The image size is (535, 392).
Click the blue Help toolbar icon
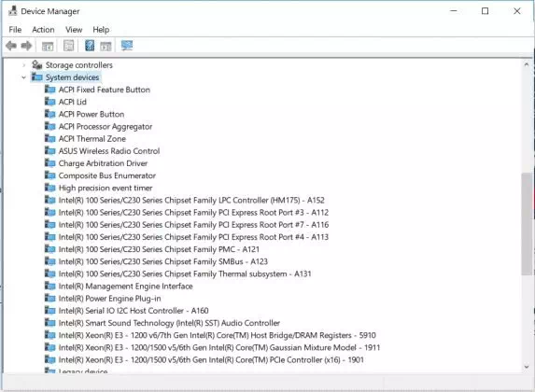[90, 46]
